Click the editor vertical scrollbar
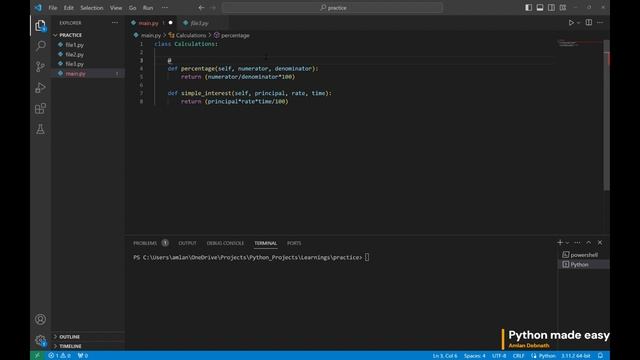 607,115
